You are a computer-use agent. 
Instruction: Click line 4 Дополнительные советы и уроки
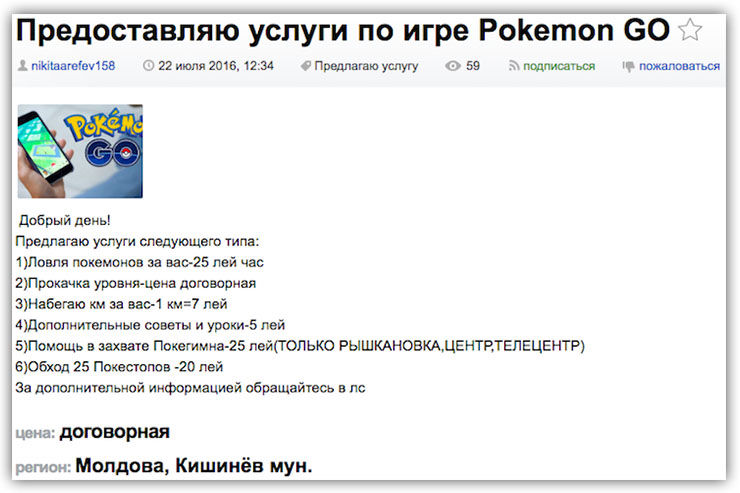[x=150, y=325]
